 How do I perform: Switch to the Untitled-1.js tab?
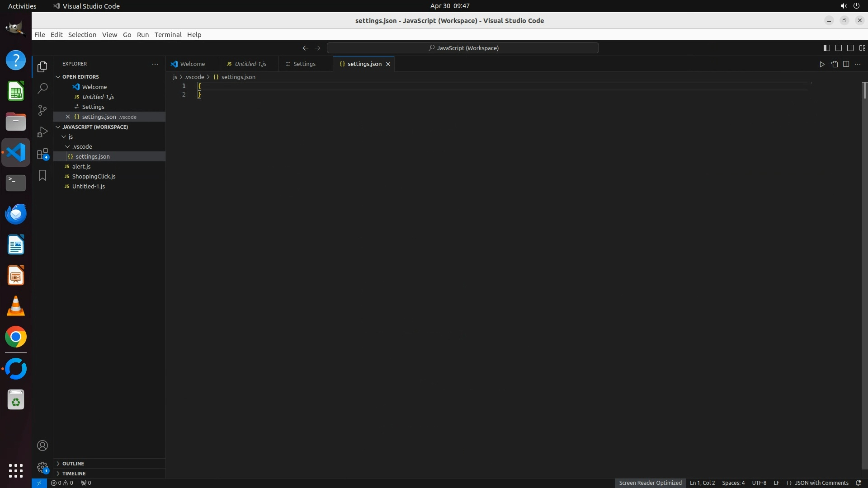tap(250, 64)
